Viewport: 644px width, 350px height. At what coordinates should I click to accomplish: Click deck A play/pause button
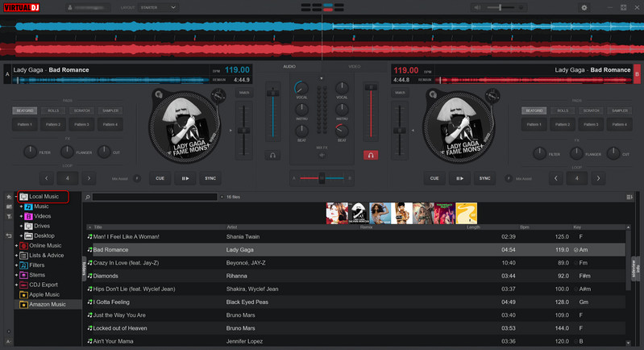185,178
